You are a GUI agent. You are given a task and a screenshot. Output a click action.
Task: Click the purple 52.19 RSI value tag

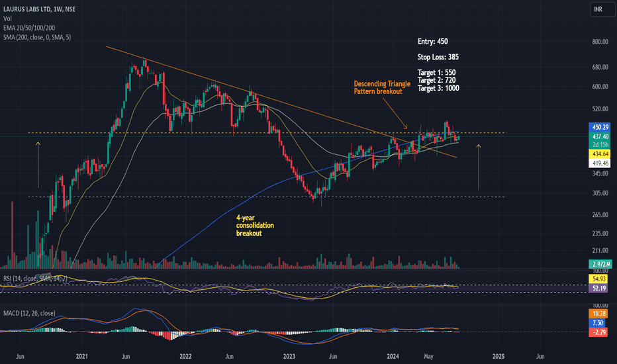(598, 288)
